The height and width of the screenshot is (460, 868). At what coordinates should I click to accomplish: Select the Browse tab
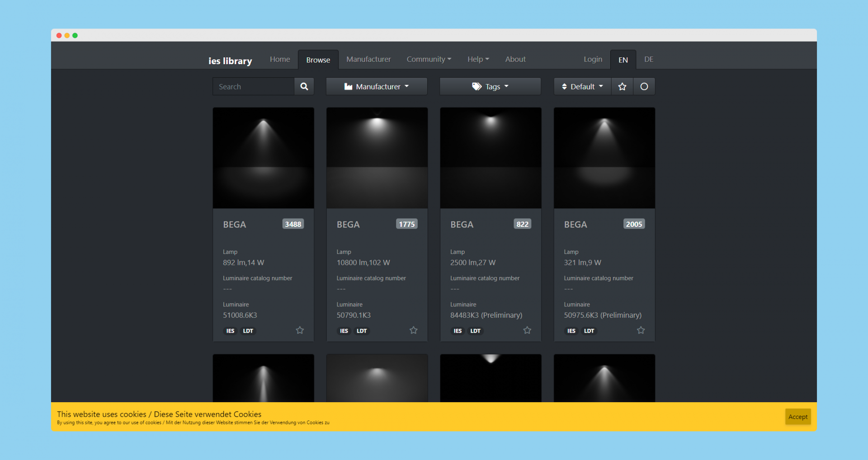(318, 60)
